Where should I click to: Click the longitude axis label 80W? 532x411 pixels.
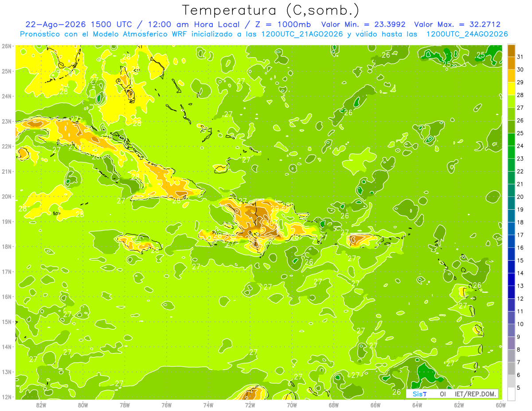pos(83,405)
